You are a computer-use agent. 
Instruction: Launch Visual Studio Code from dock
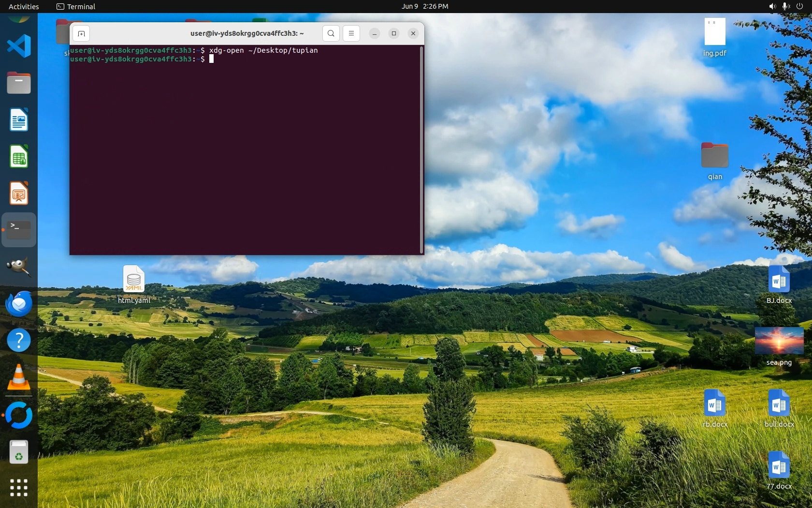point(19,46)
